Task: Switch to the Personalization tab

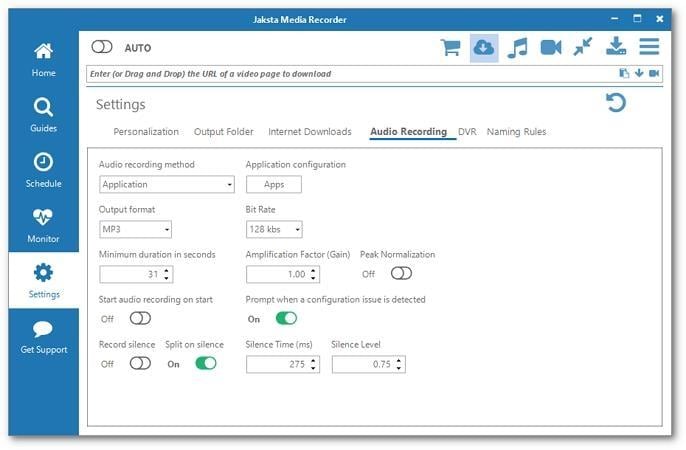Action: [x=146, y=132]
